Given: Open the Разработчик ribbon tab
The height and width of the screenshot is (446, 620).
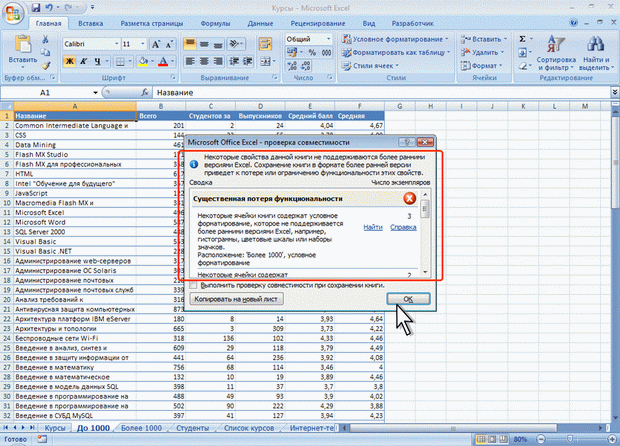Looking at the screenshot, I should tap(412, 23).
